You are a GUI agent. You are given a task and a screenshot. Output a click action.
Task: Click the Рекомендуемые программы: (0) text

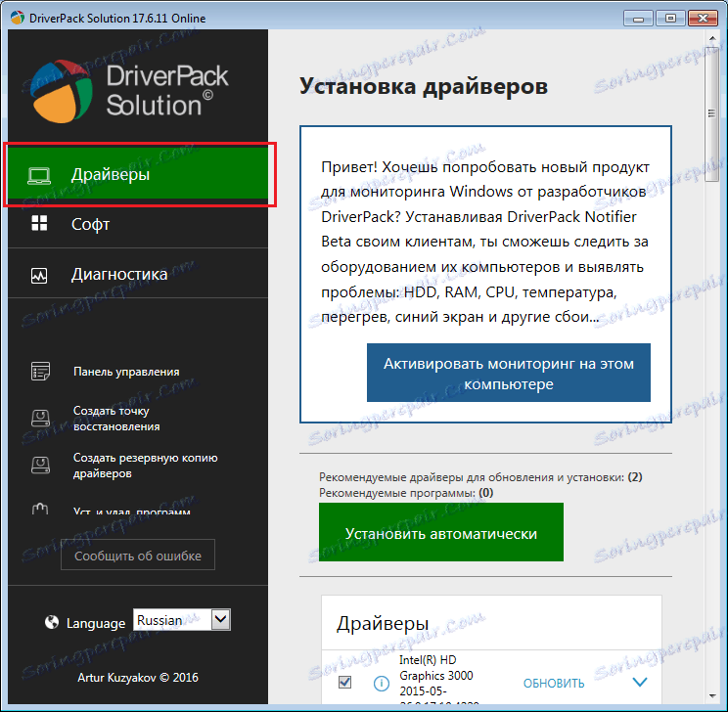click(x=406, y=493)
